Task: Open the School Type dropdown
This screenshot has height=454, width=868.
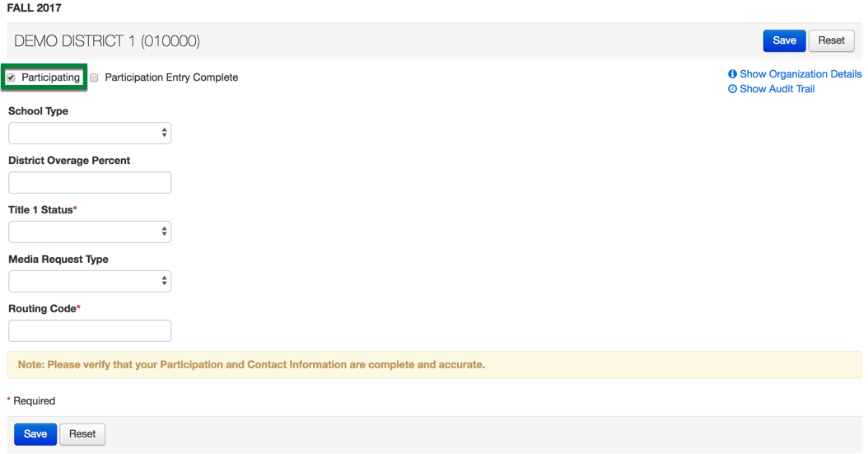Action: pyautogui.click(x=90, y=133)
